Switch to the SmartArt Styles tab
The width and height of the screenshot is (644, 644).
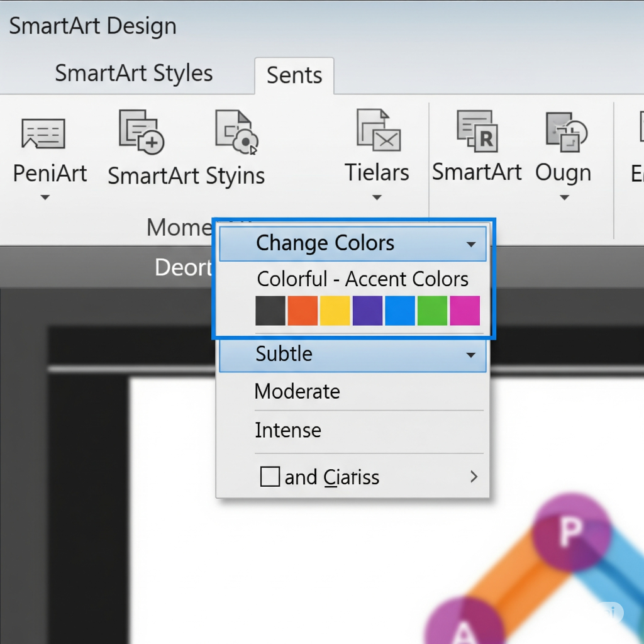[x=133, y=74]
